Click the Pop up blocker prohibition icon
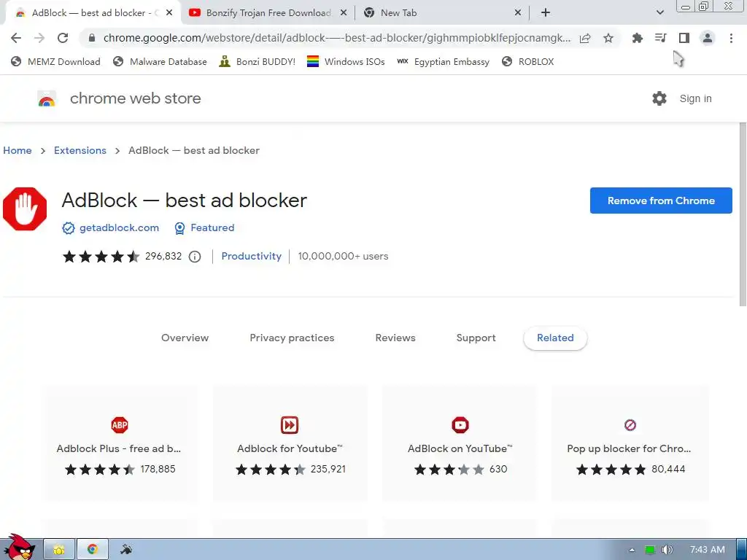The height and width of the screenshot is (560, 747). 630,425
